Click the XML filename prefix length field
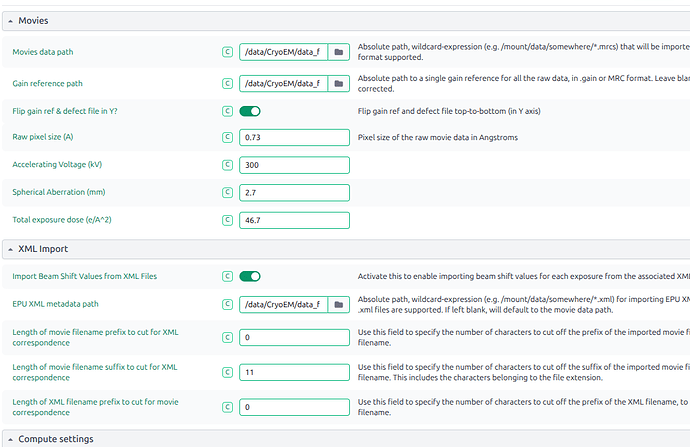The image size is (690, 447). pyautogui.click(x=294, y=407)
